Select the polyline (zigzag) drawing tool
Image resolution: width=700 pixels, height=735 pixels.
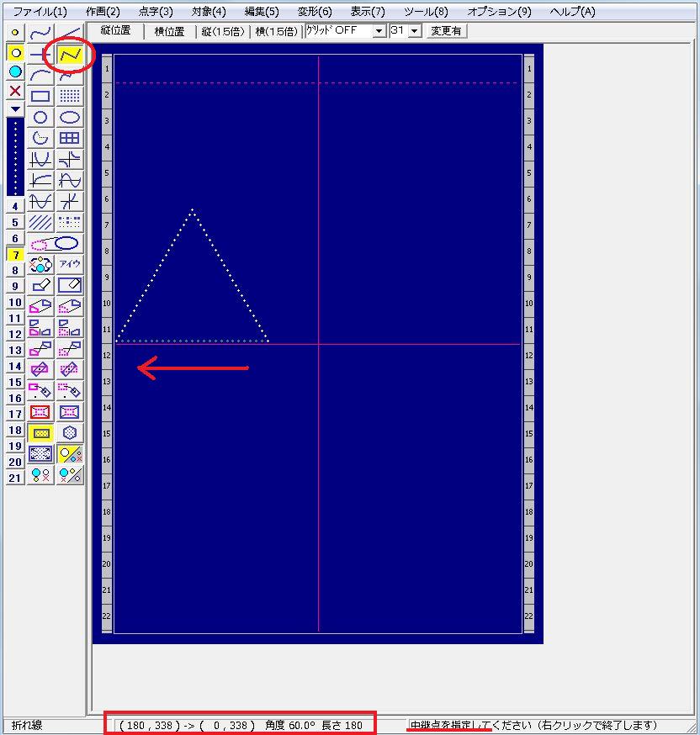pos(70,54)
